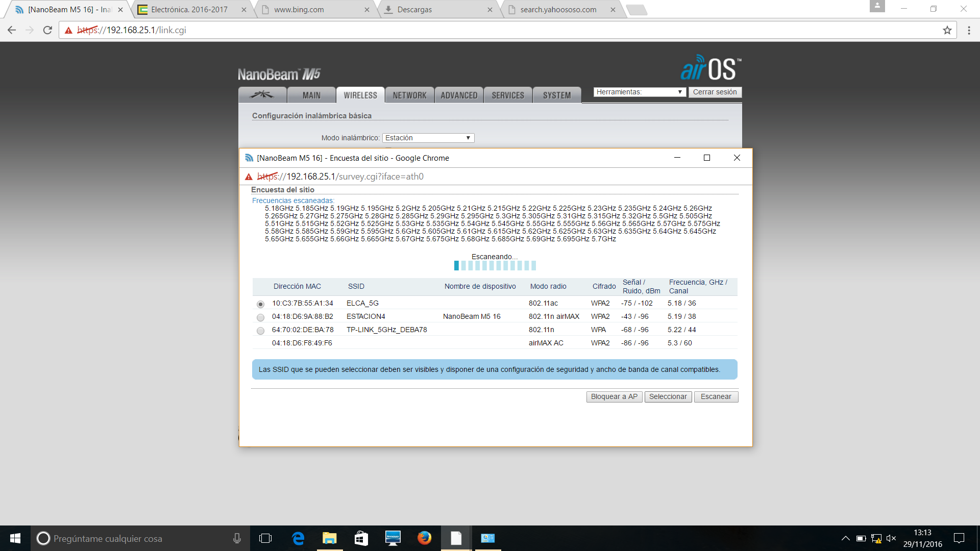Click the Cerrar sesión button
The height and width of the screenshot is (551, 980).
click(x=715, y=92)
